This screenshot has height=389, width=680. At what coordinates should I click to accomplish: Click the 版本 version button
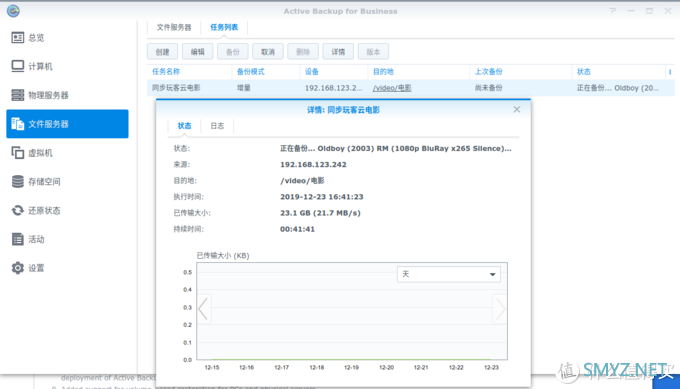point(373,52)
